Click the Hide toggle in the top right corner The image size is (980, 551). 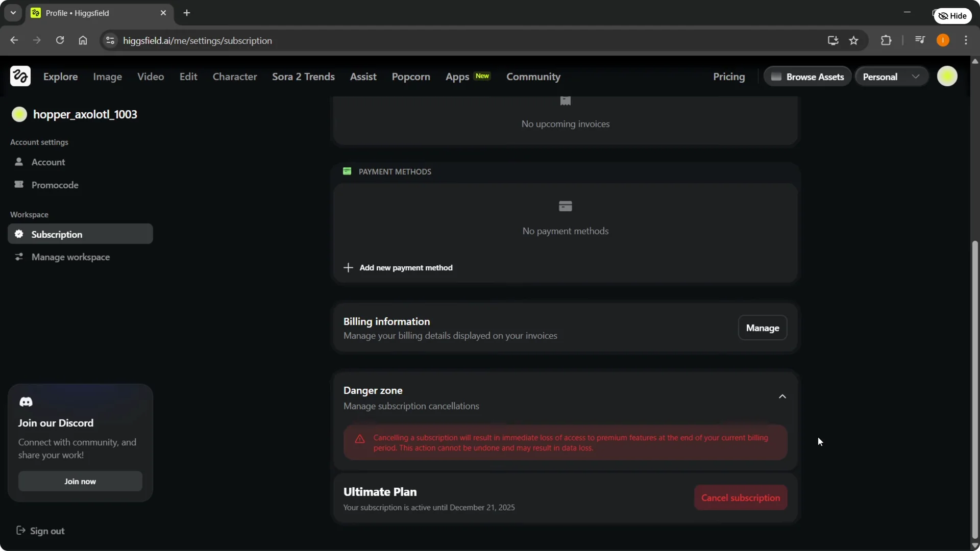pos(952,15)
